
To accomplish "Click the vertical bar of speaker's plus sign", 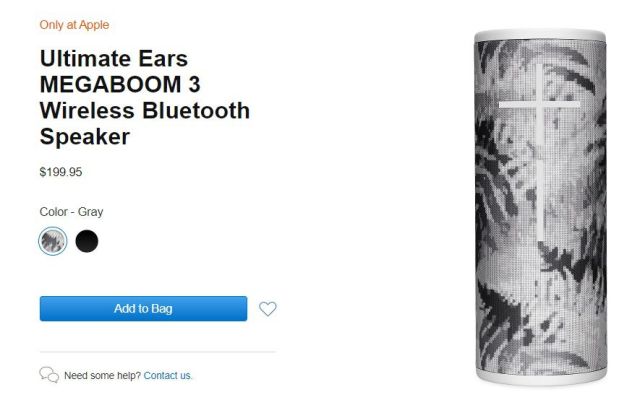I will click(540, 152).
